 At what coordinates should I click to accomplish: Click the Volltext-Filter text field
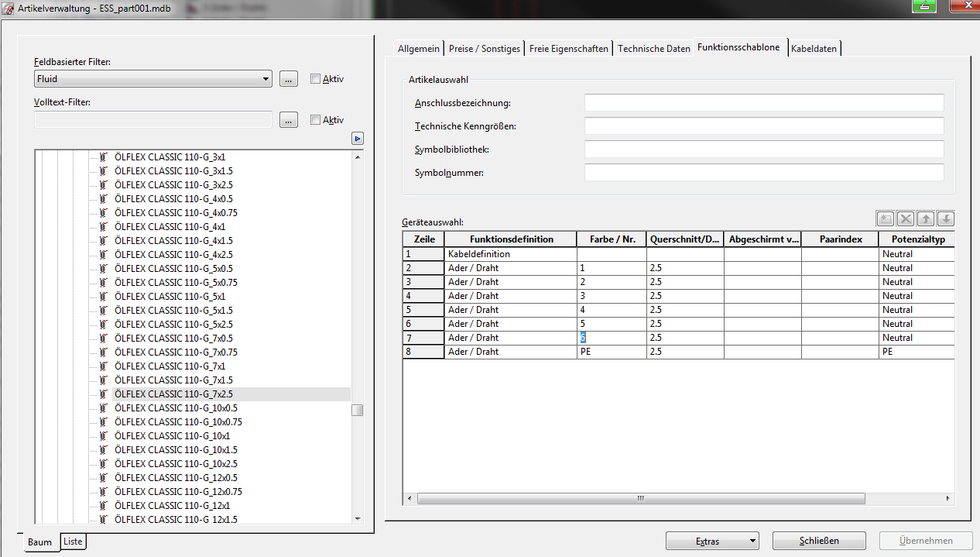153,119
